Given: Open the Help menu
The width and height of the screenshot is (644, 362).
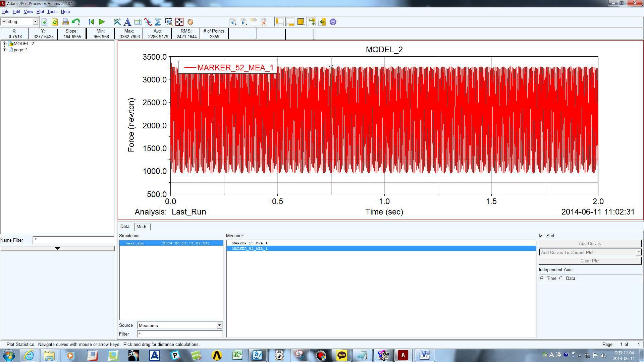Looking at the screenshot, I should point(65,11).
